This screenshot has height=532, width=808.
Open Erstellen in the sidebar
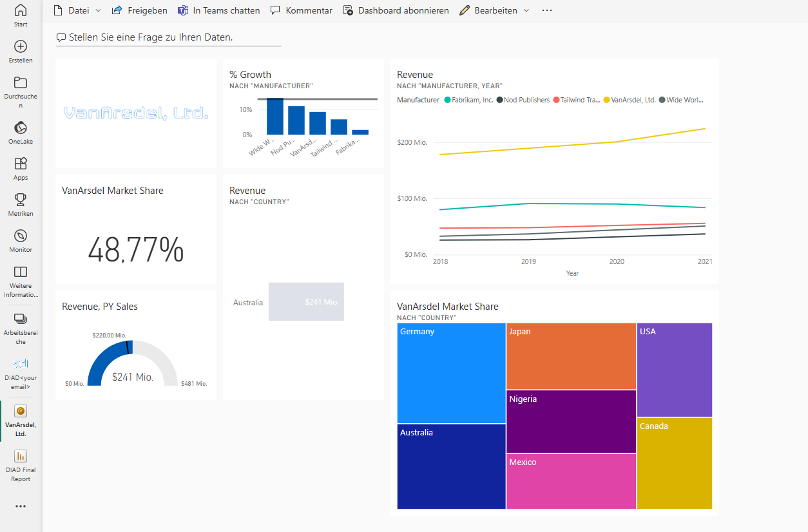21,52
